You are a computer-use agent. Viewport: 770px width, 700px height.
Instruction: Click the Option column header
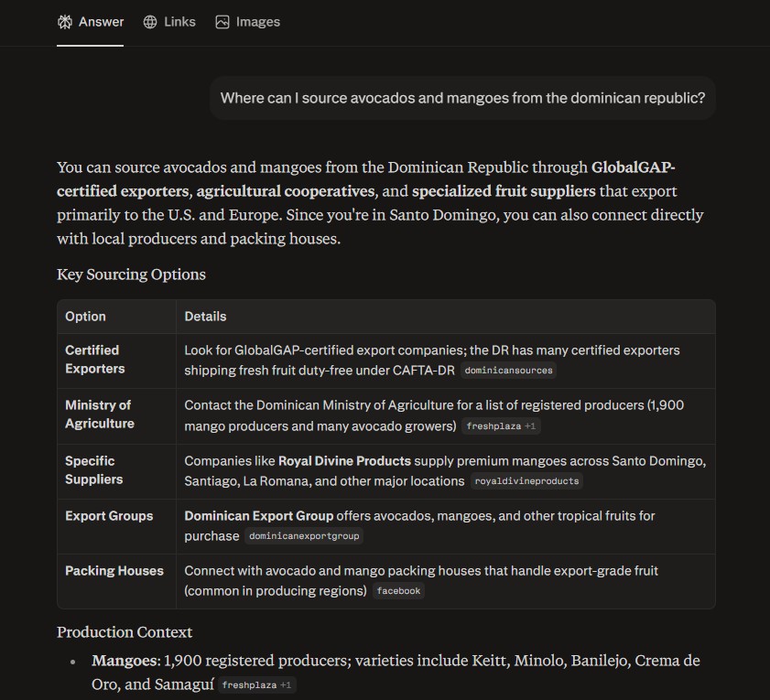[85, 317]
